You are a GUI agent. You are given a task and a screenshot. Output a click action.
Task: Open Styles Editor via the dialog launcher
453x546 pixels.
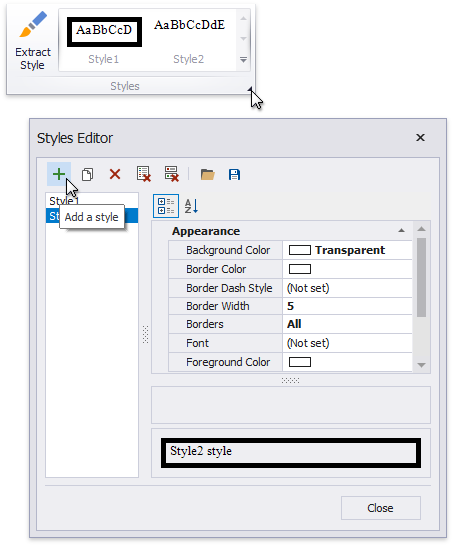pos(250,90)
